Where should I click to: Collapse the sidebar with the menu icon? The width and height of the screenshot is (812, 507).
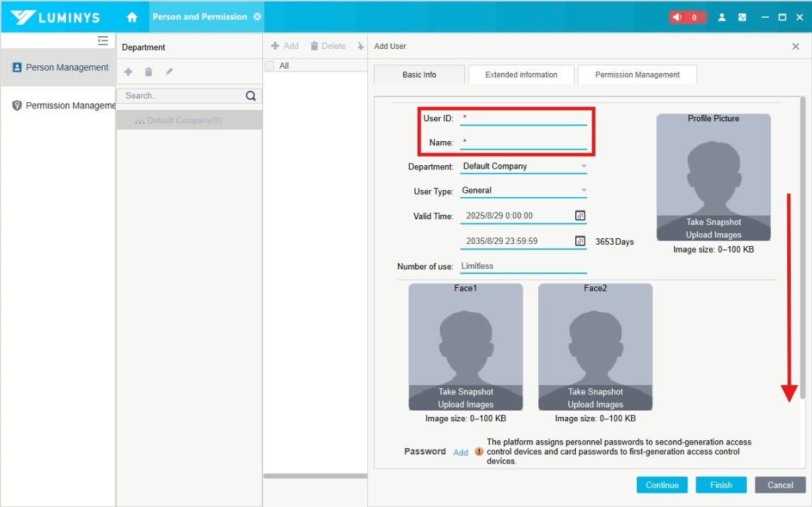104,41
